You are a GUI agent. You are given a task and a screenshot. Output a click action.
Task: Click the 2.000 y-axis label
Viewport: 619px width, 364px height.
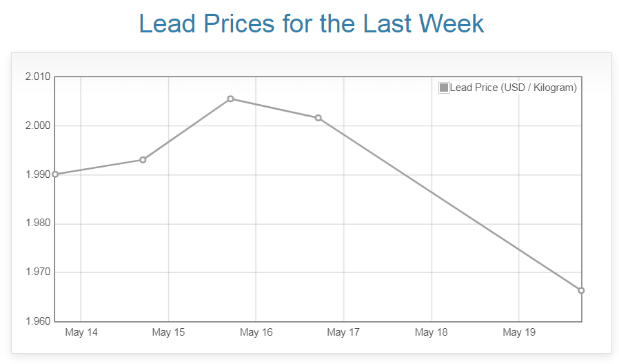pos(37,125)
